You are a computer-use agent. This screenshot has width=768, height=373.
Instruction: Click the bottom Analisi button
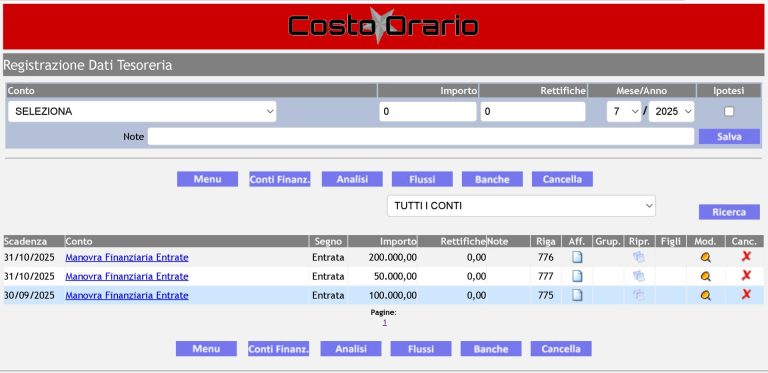(351, 349)
